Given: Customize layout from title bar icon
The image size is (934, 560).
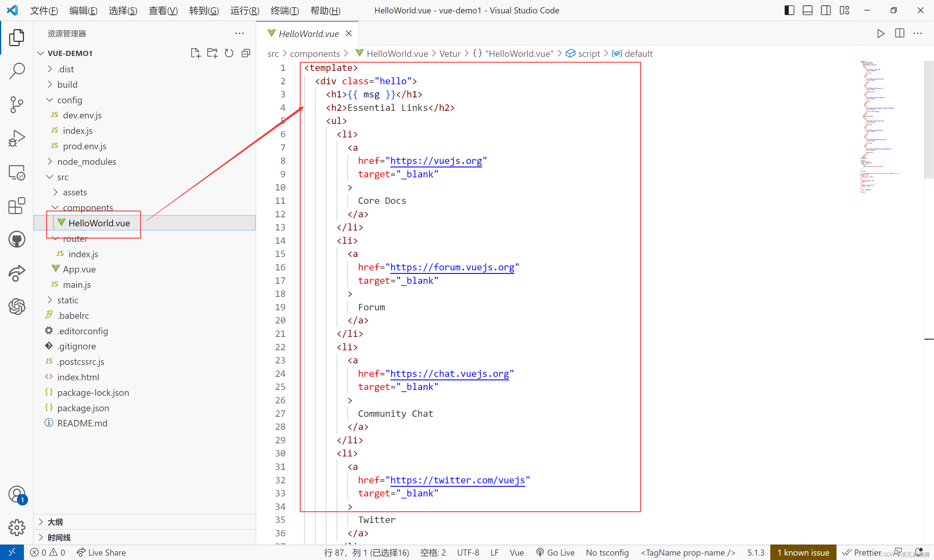Looking at the screenshot, I should coord(844,10).
